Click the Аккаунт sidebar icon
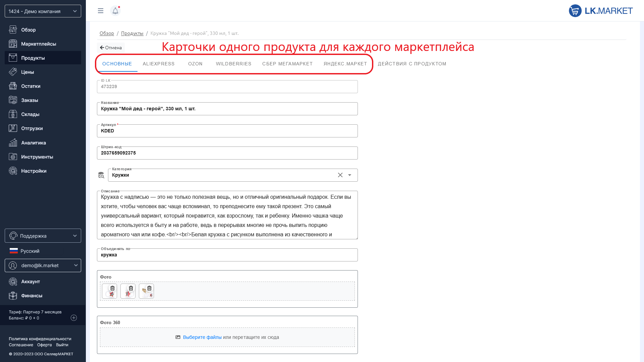644x362 pixels. coord(13,282)
